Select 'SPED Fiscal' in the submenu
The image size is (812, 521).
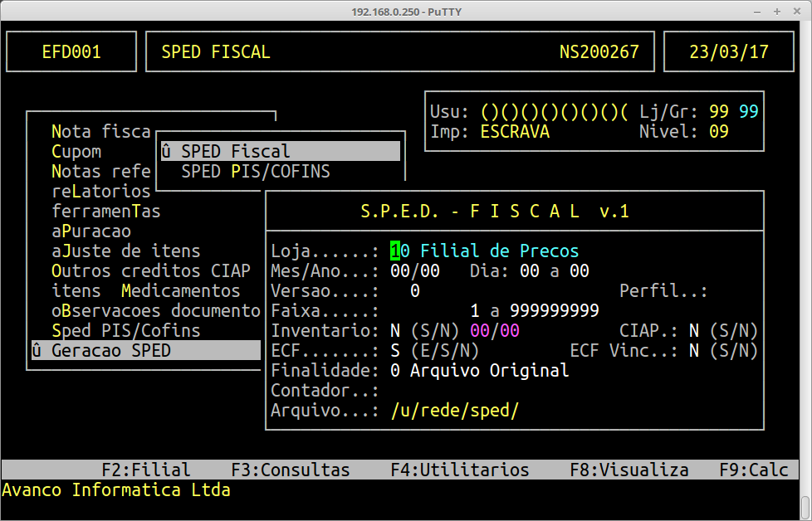[280, 152]
